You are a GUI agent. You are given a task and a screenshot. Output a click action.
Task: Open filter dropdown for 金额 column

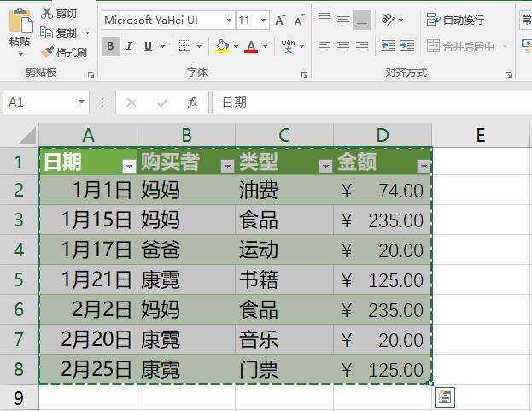[424, 166]
